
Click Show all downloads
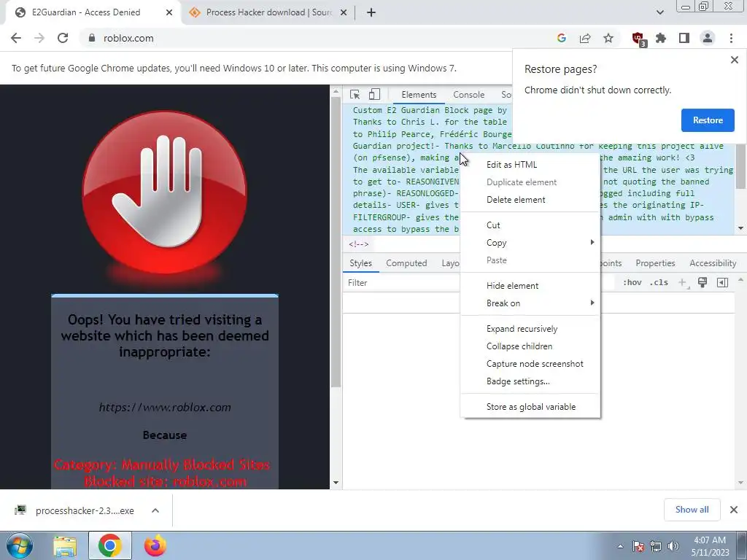692,510
